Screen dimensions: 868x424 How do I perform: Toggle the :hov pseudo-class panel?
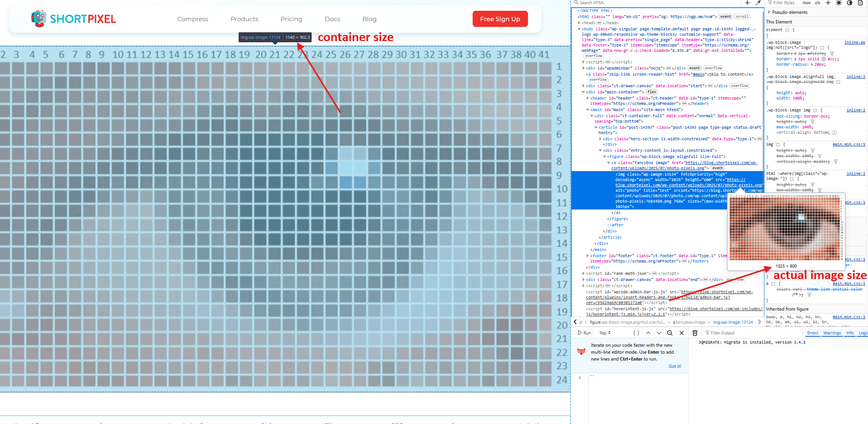click(x=806, y=3)
